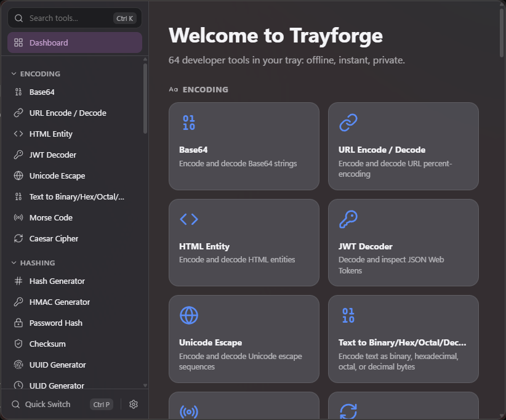Click the blue brackets icon on HTML Entity card
Screen dimensions: 506x420
coord(189,219)
